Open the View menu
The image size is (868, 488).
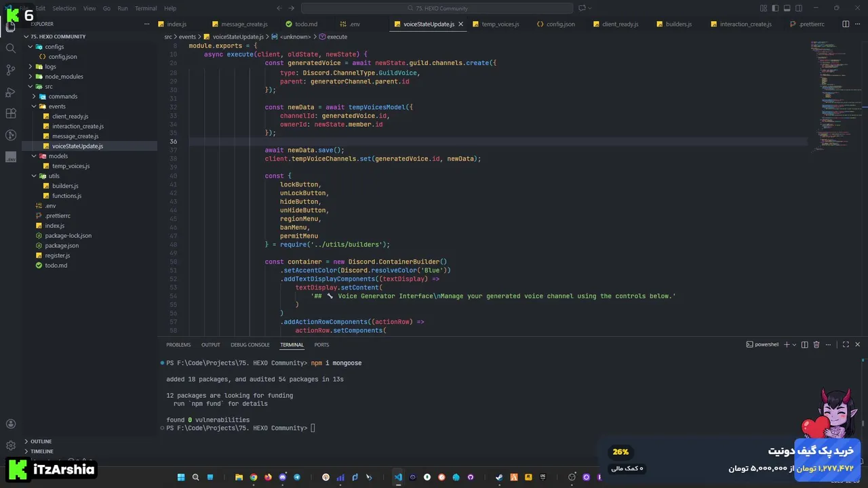[x=90, y=8]
